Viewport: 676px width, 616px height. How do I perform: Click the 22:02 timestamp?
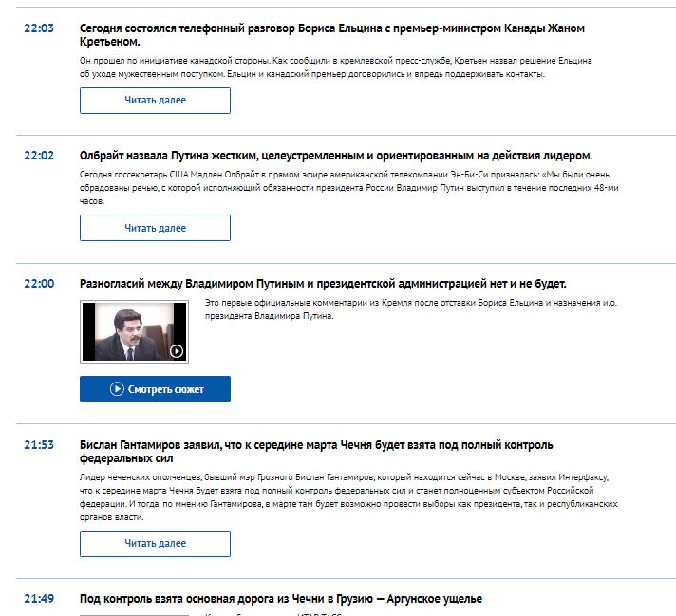coord(39,156)
